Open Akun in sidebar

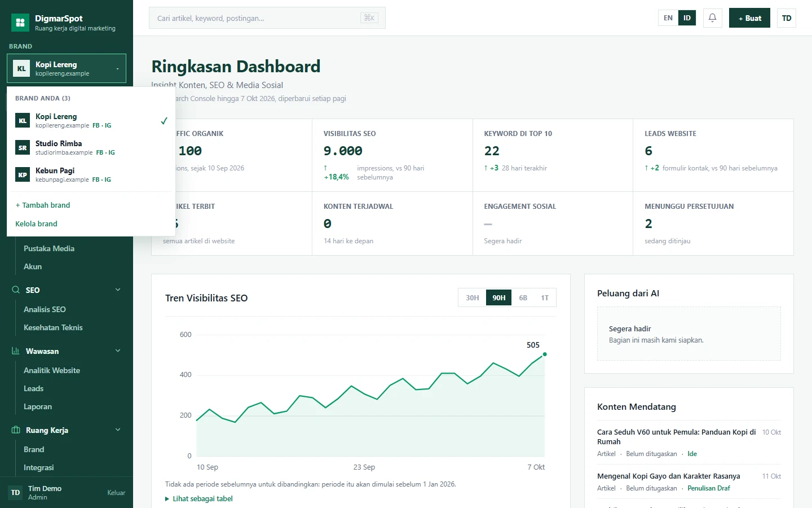click(33, 266)
